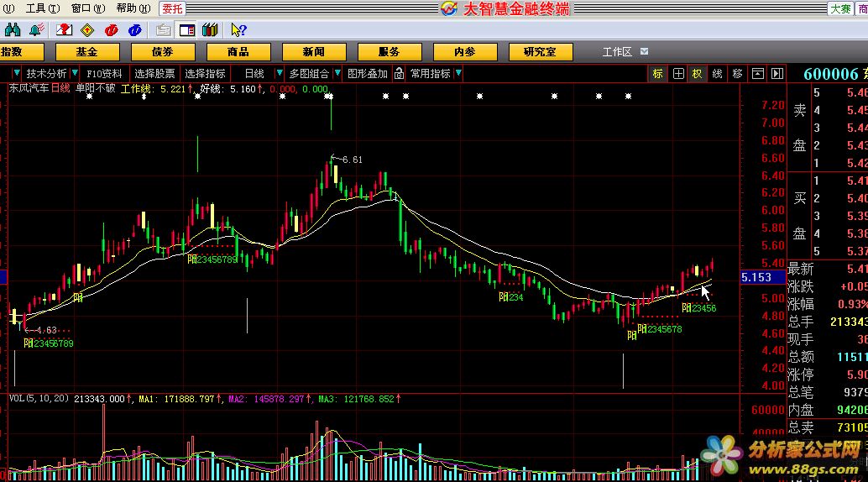Select the 基金 category button
The height and width of the screenshot is (482, 868).
(87, 52)
